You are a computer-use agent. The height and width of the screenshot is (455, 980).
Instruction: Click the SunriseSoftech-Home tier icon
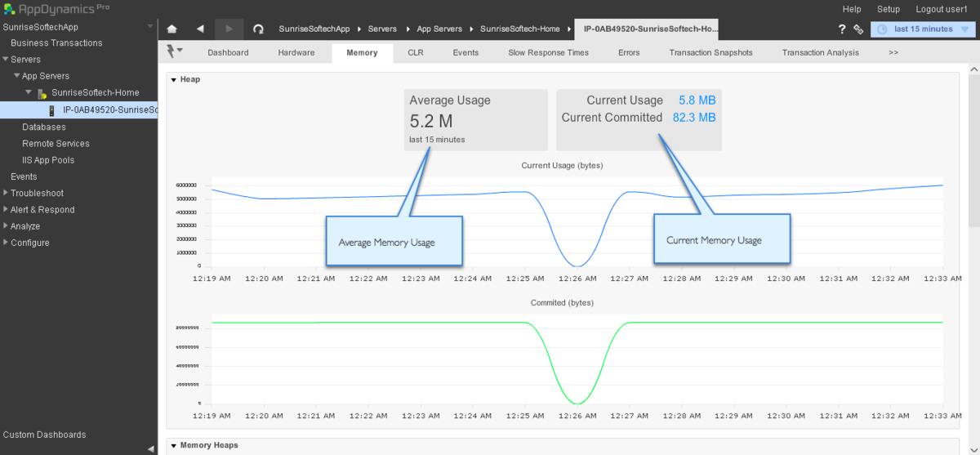(42, 93)
